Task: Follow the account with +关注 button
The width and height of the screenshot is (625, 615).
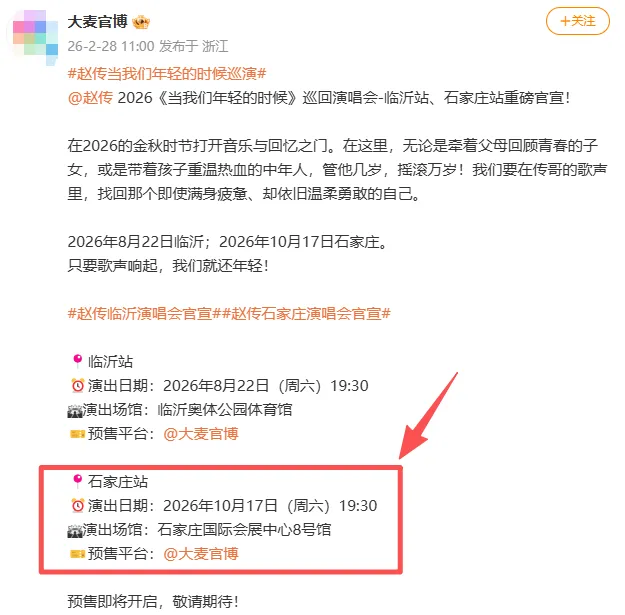Action: tap(578, 21)
